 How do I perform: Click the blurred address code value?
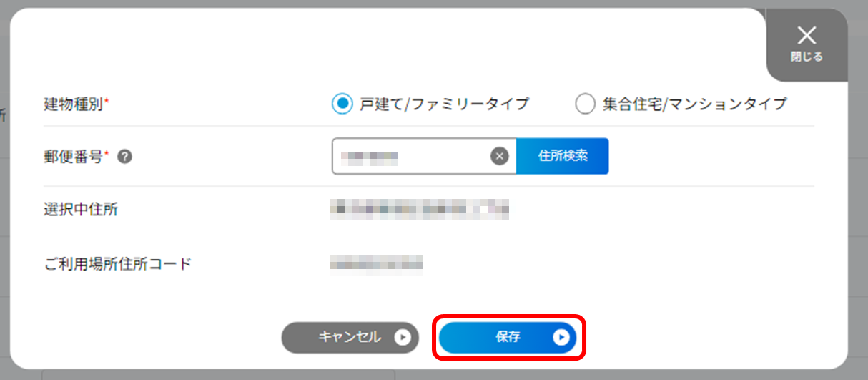(x=377, y=264)
